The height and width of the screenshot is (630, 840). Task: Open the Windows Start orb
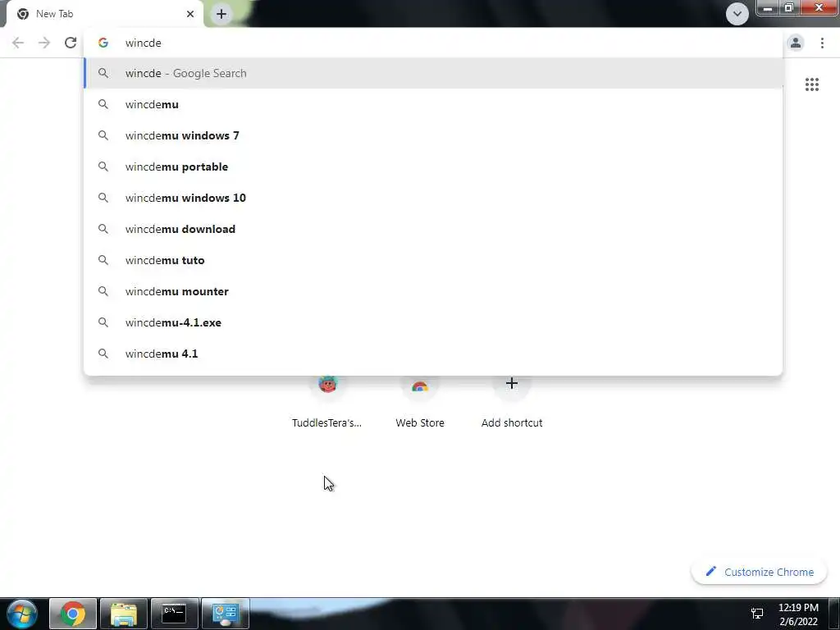(22, 614)
